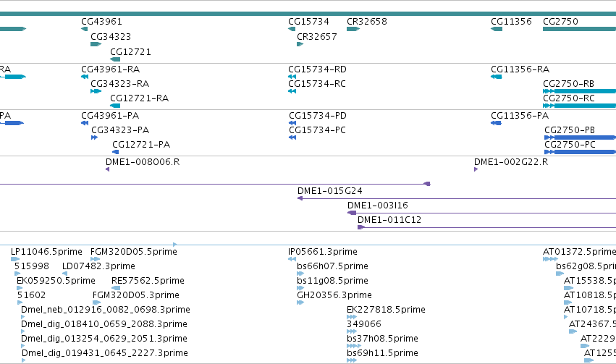616x364 pixels.
Task: Select the CG12721 gene glyph
Action: [x=115, y=59]
